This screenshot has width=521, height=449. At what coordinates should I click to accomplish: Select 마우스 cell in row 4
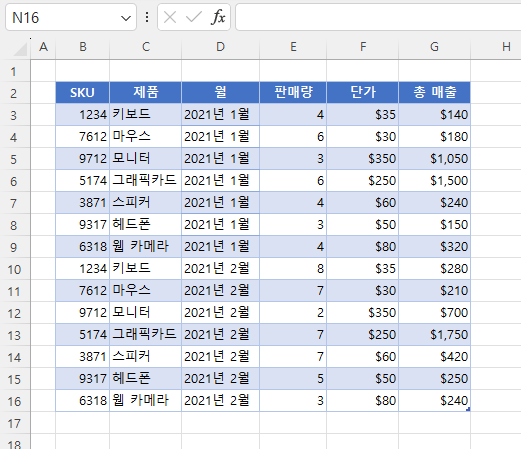pos(146,137)
